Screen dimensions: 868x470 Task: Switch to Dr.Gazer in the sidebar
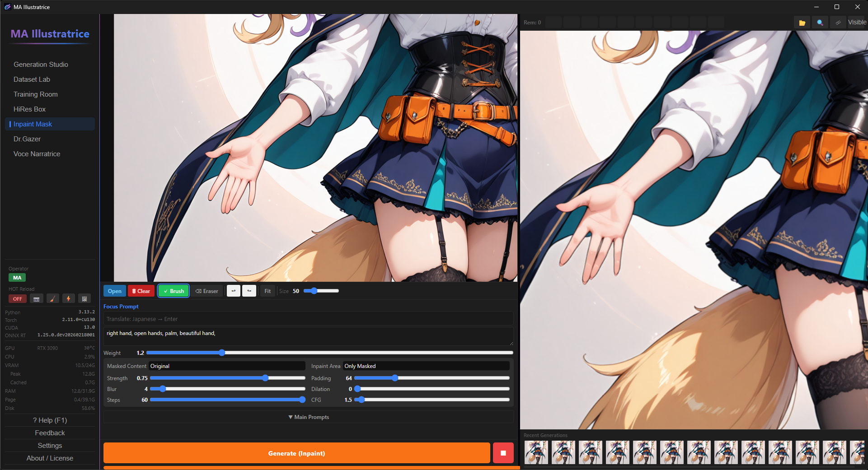click(26, 139)
